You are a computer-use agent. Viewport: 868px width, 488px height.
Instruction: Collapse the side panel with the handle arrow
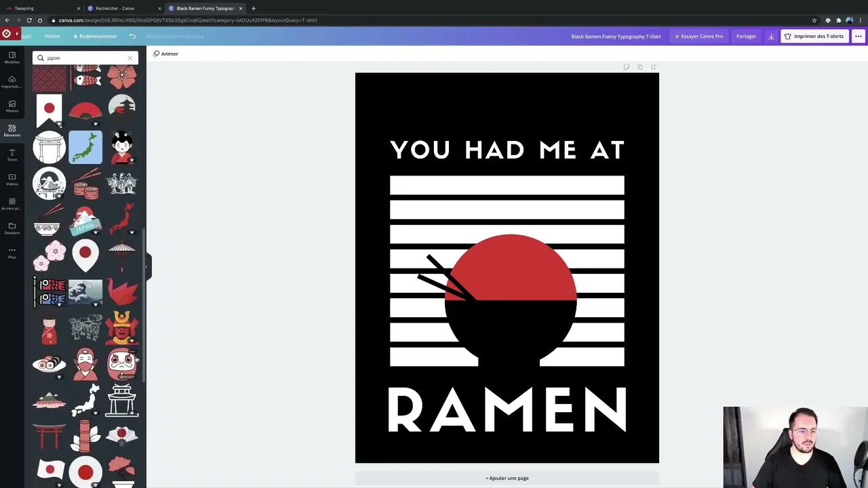tap(148, 266)
